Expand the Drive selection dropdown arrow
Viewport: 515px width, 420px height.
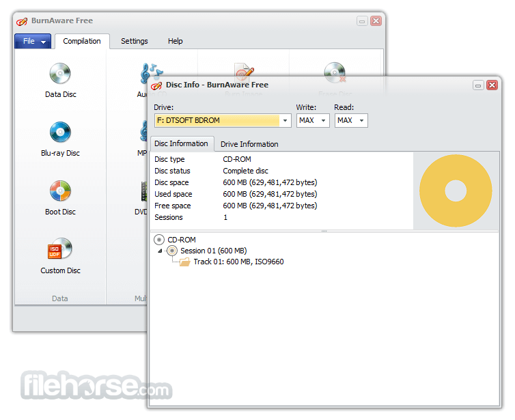(x=285, y=120)
